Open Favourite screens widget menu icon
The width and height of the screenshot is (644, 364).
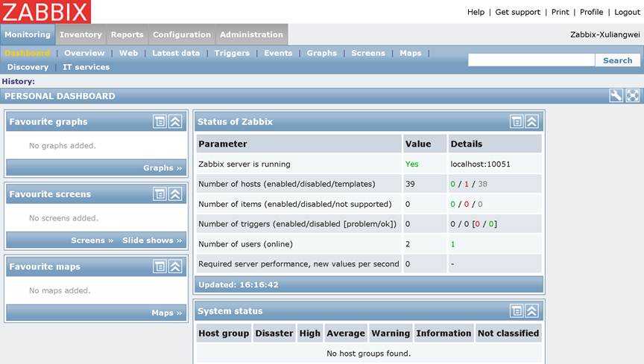(160, 194)
